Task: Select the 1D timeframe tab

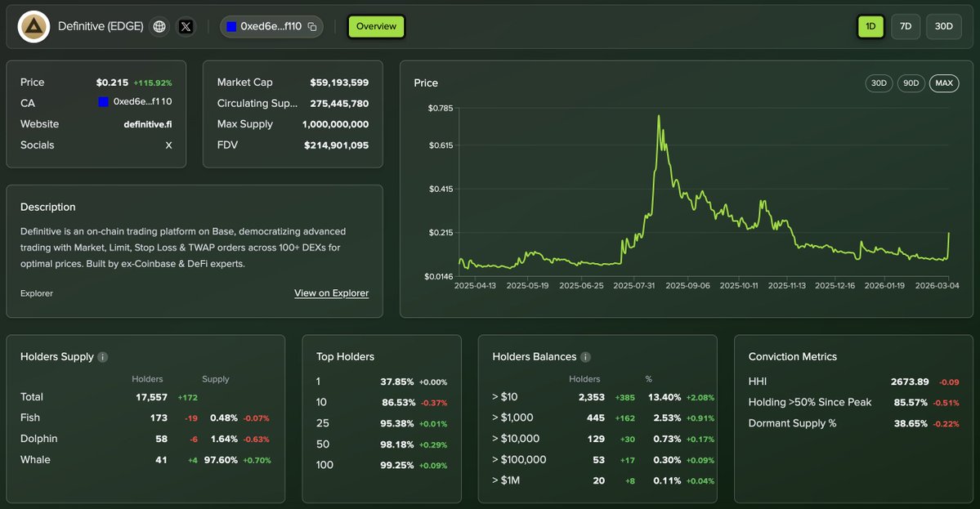Action: pyautogui.click(x=870, y=26)
